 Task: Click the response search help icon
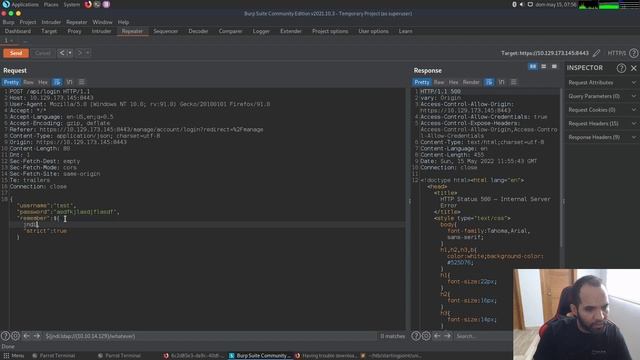point(416,336)
